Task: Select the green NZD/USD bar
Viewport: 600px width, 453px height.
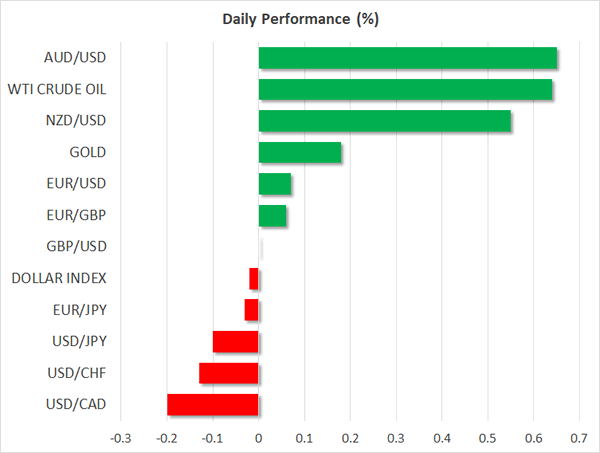Action: pos(385,121)
